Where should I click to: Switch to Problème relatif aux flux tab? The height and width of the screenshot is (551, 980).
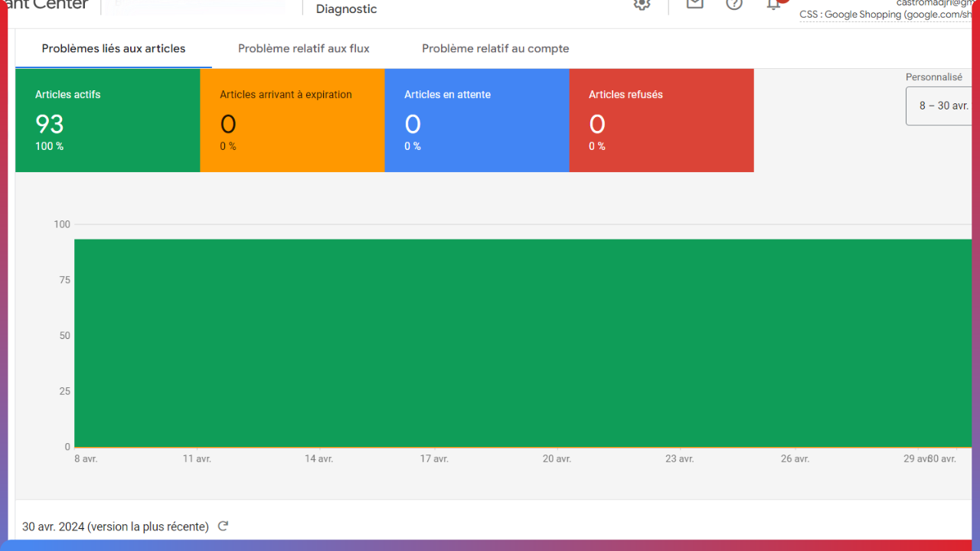tap(303, 48)
